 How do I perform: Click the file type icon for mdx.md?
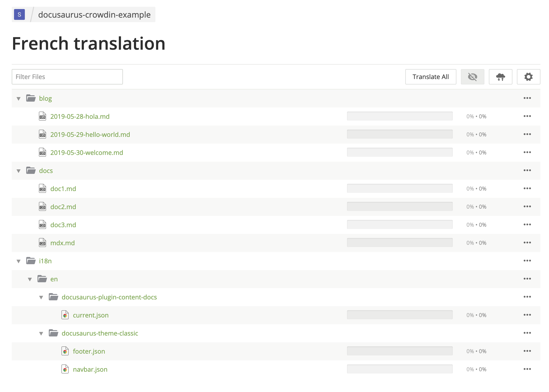tap(43, 243)
